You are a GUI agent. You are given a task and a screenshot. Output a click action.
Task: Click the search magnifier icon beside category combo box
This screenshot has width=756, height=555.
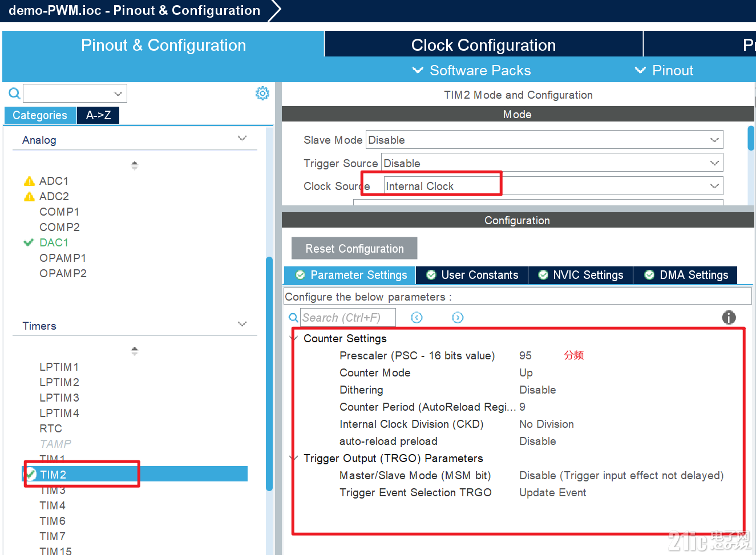tap(14, 93)
